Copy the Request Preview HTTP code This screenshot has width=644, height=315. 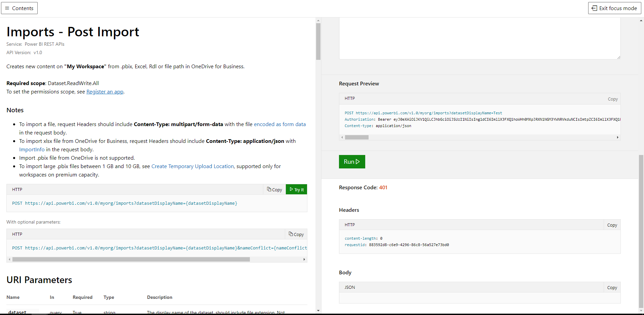click(x=612, y=99)
